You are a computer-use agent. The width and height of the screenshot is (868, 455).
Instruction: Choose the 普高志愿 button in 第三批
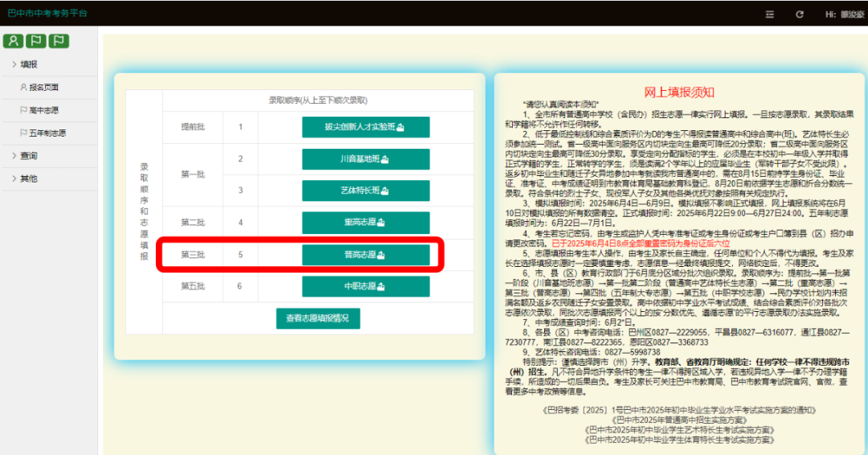click(x=365, y=255)
